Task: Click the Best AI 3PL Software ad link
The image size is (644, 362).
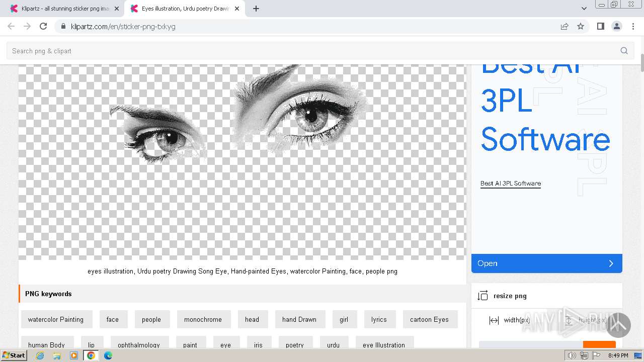Action: click(511, 184)
